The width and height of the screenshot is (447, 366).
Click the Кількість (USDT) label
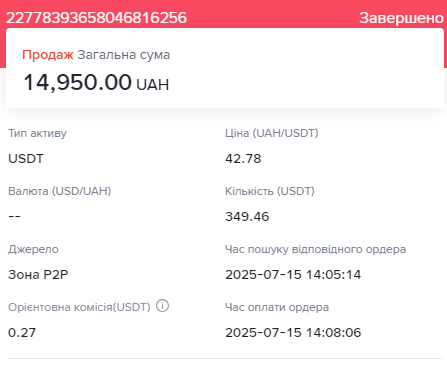tap(270, 191)
